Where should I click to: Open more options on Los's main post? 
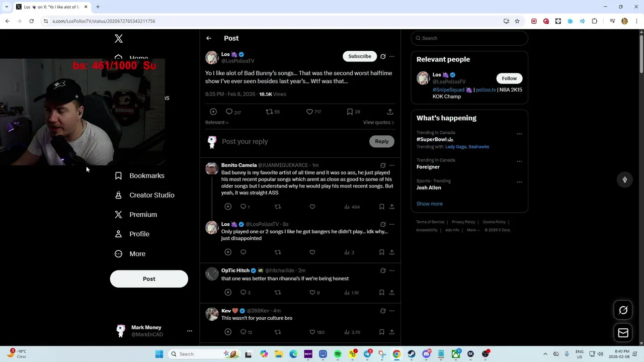pos(392,56)
